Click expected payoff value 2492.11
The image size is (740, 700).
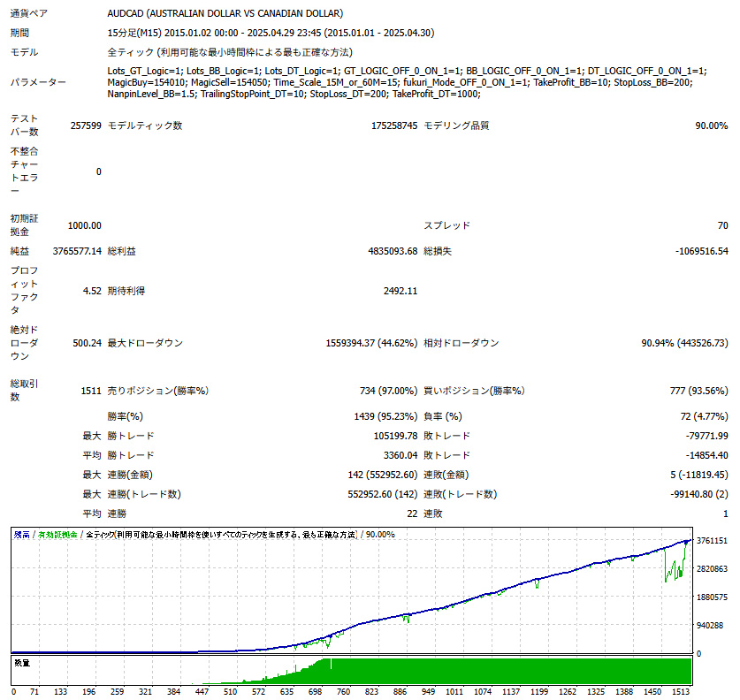[x=401, y=291]
